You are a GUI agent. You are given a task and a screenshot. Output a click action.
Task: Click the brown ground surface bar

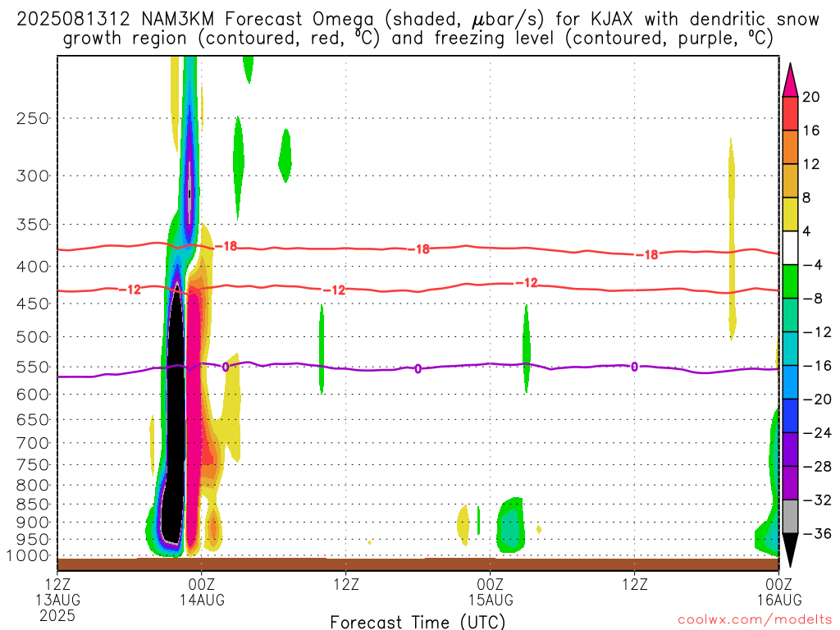coord(418,564)
